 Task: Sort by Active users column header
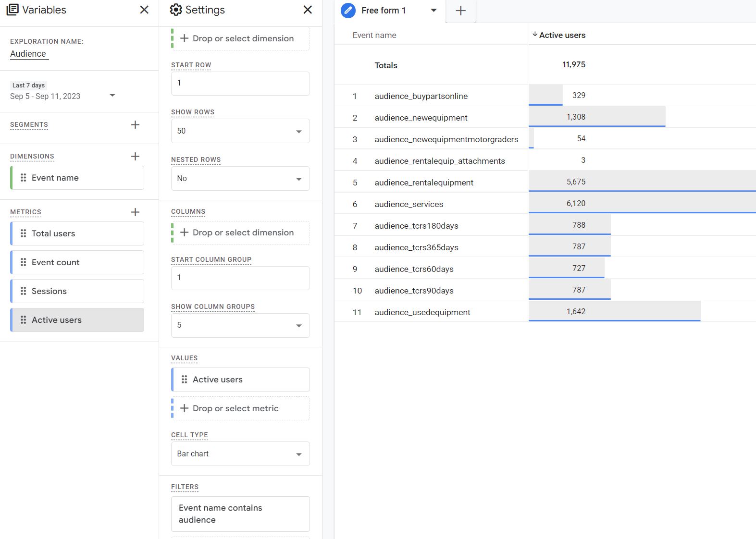coord(561,35)
